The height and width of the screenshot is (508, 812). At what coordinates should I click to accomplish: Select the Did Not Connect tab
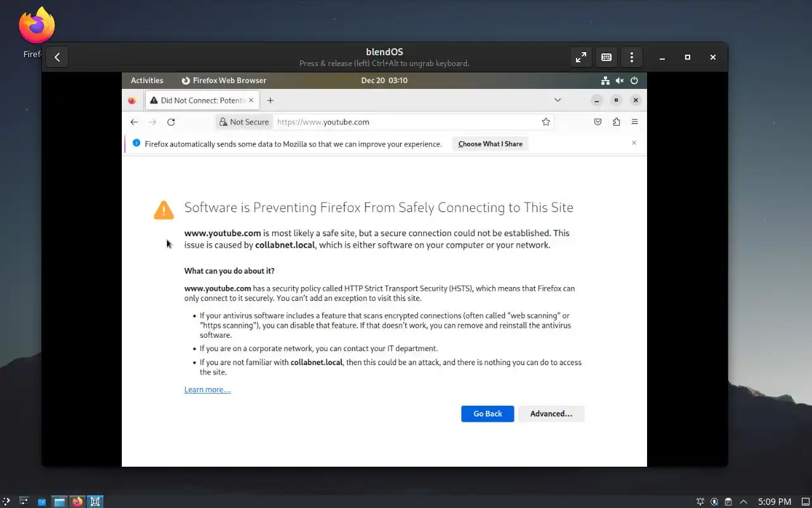pyautogui.click(x=201, y=100)
